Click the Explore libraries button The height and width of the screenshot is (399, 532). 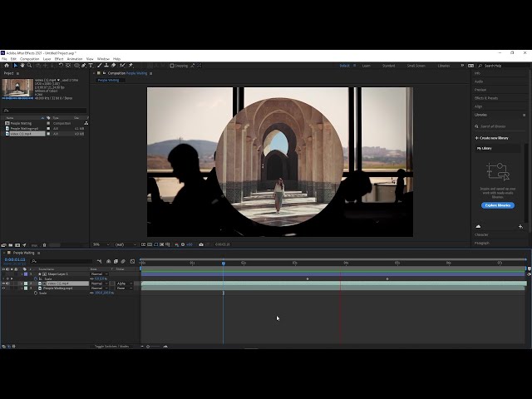(x=497, y=204)
